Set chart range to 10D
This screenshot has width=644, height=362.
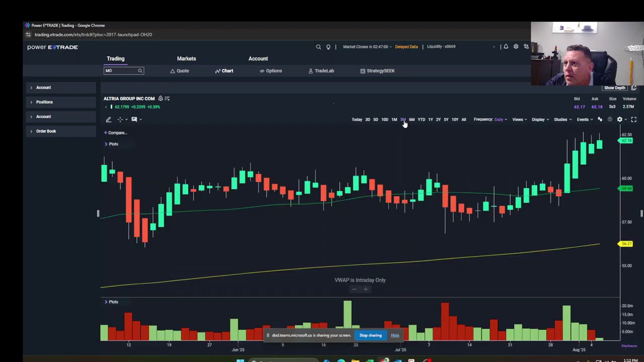coord(384,120)
